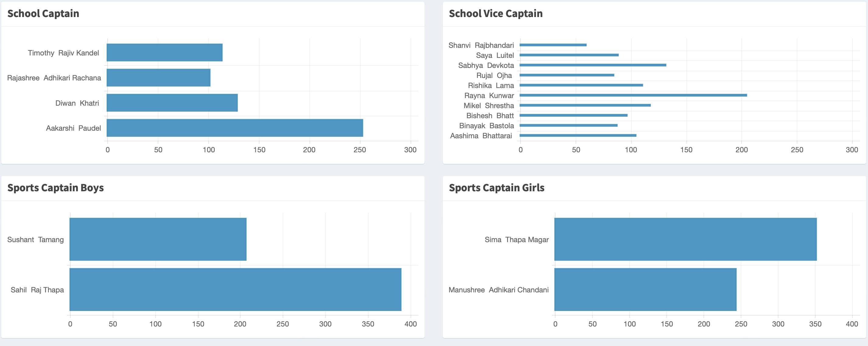Click the School Captain panel heading
This screenshot has height=346, width=868.
coord(43,13)
